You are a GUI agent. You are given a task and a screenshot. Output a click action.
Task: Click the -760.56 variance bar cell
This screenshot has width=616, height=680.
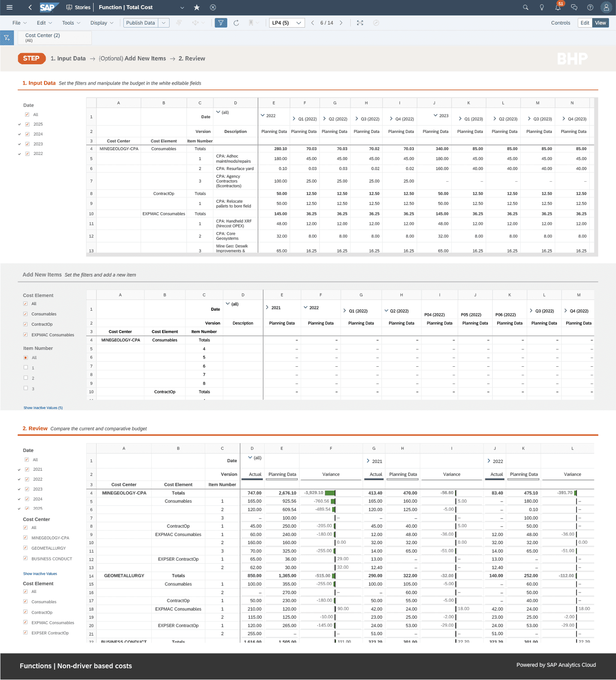(x=330, y=501)
